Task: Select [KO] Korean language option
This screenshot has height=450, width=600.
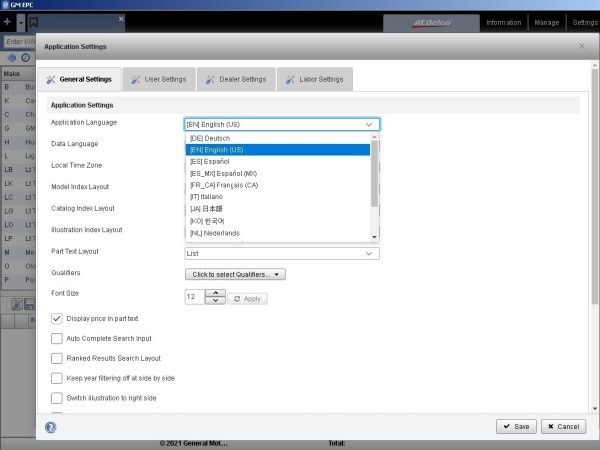Action: coord(278,221)
